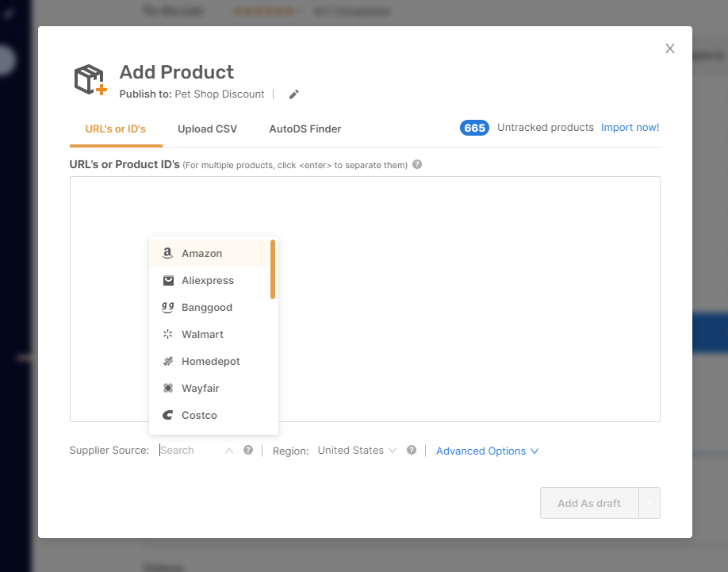Open the AutoDS Finder tab
The width and height of the screenshot is (728, 572).
(x=305, y=129)
